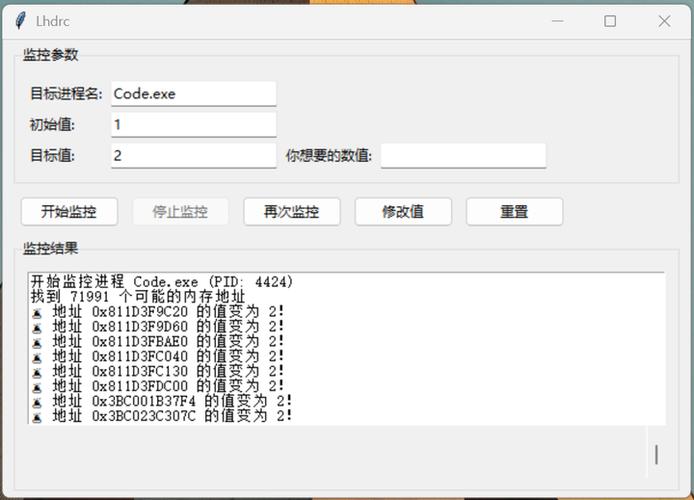Screen dimensions: 694x500
Task: Click the disabled 停止监控 button
Action: click(x=180, y=212)
